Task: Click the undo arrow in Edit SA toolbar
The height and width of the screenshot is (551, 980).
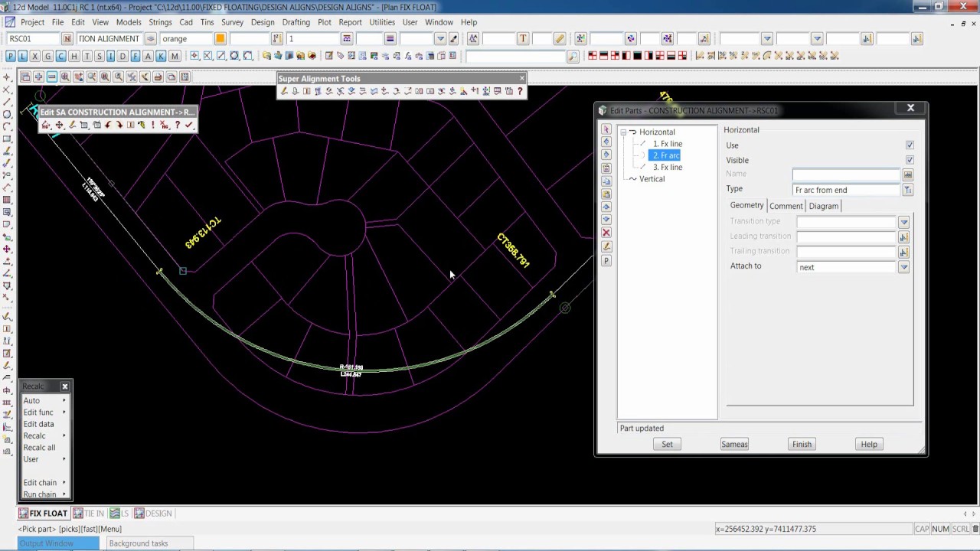Action: point(108,125)
